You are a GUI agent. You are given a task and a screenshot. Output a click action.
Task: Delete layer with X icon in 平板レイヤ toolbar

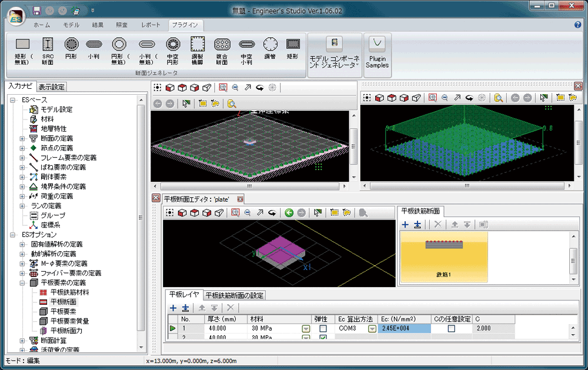(x=230, y=308)
